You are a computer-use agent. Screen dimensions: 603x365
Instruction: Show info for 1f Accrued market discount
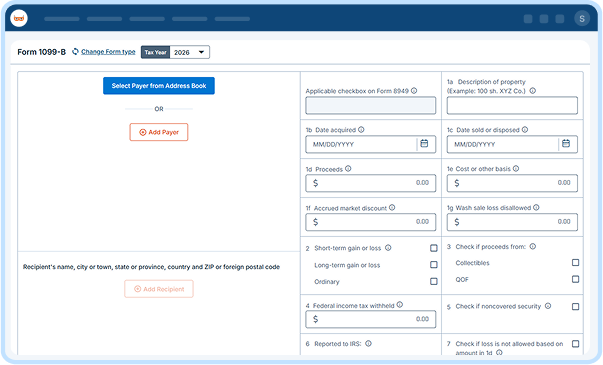click(x=392, y=208)
